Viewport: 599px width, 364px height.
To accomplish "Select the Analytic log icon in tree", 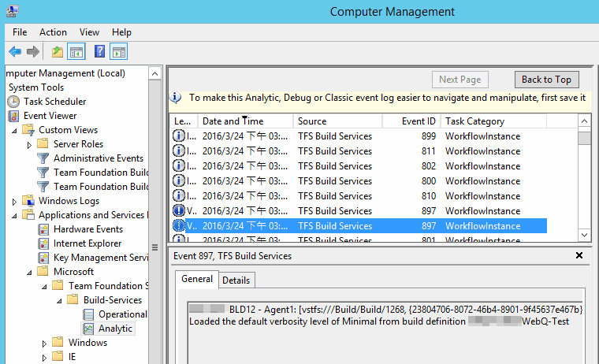I will click(89, 329).
